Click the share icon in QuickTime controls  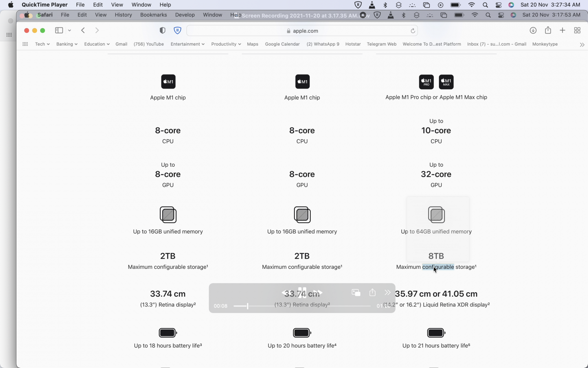(x=372, y=292)
